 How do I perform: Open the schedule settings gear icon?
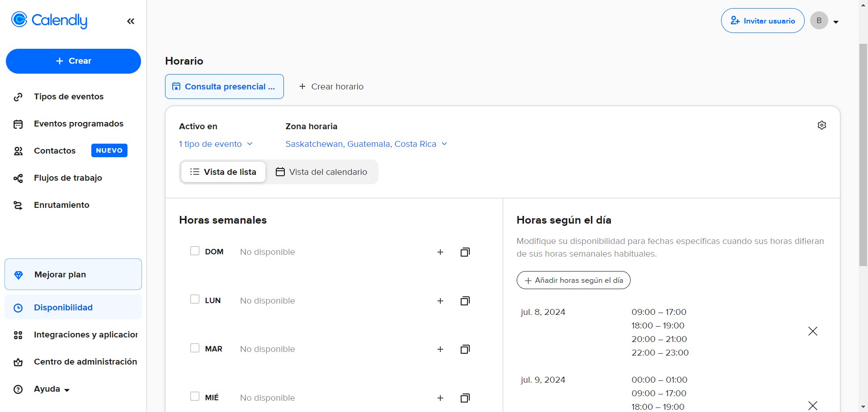pyautogui.click(x=822, y=125)
